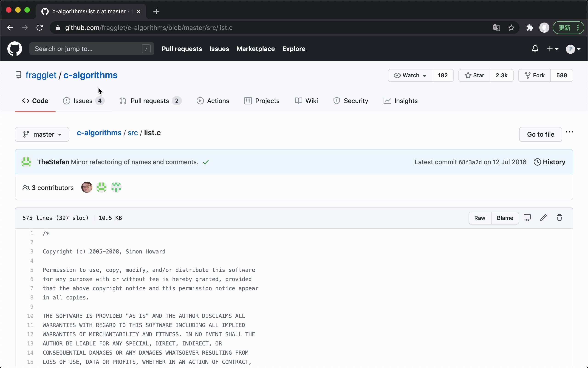
Task: Switch to the Actions tab
Action: point(213,101)
